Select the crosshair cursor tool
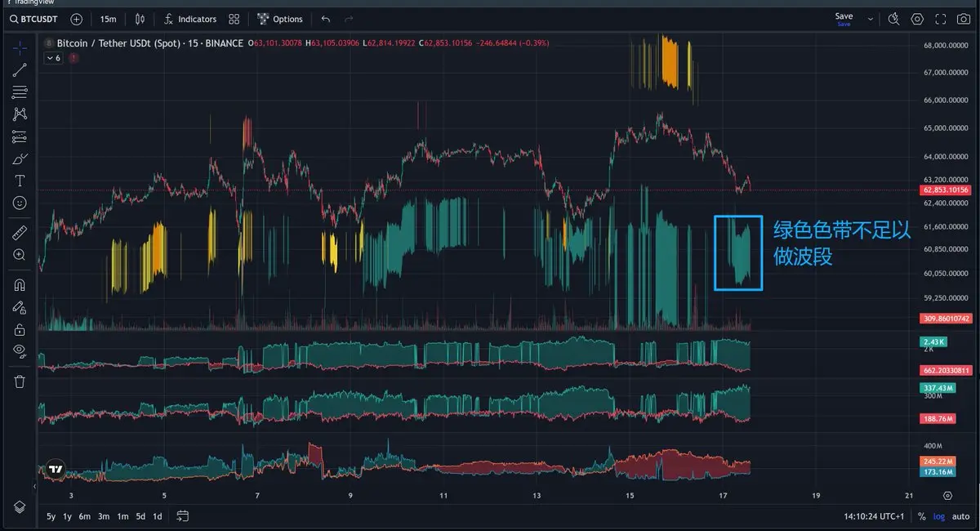Screen dimensions: 980x531 (20, 48)
